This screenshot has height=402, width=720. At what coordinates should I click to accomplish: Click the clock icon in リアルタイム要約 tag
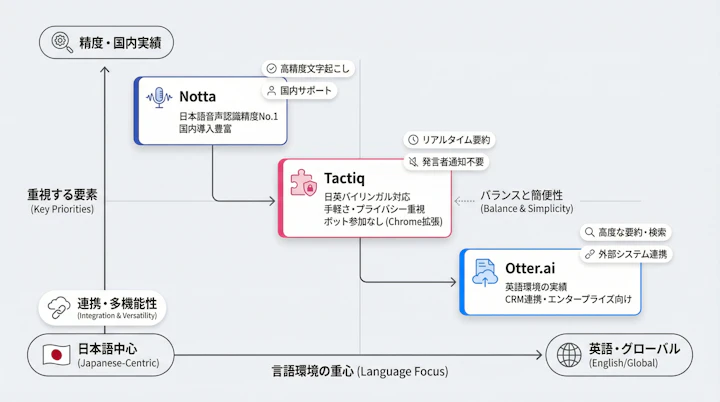[413, 140]
